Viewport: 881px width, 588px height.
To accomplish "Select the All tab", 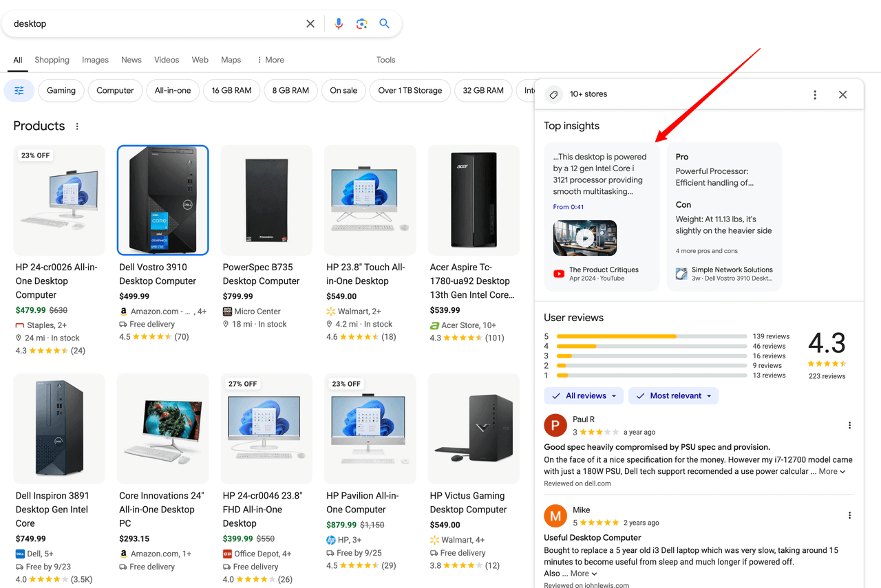I will click(18, 60).
